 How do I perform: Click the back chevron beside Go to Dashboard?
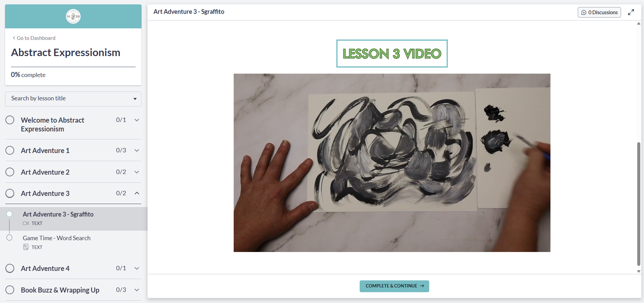click(x=14, y=38)
